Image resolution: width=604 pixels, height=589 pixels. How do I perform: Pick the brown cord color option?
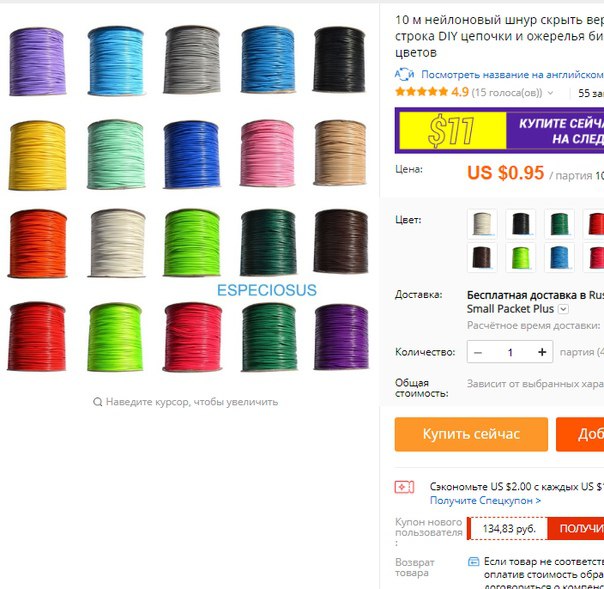tap(482, 257)
